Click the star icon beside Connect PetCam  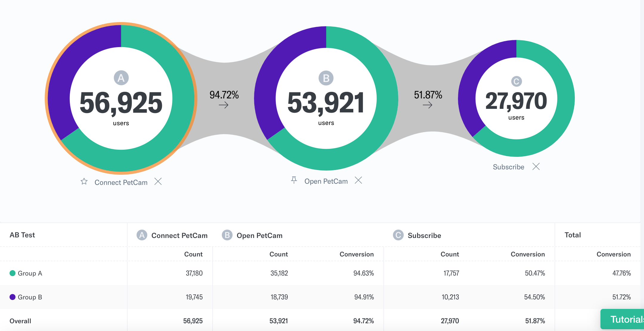pyautogui.click(x=84, y=182)
